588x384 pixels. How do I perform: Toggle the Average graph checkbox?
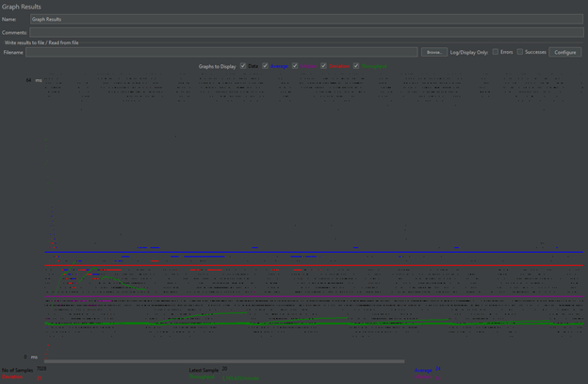click(265, 66)
